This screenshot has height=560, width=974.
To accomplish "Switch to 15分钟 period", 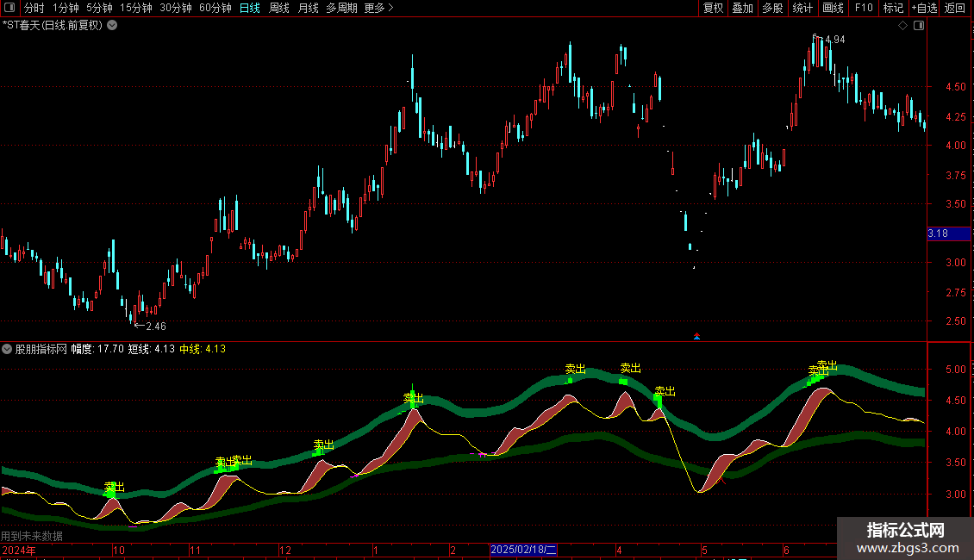I will pyautogui.click(x=136, y=8).
